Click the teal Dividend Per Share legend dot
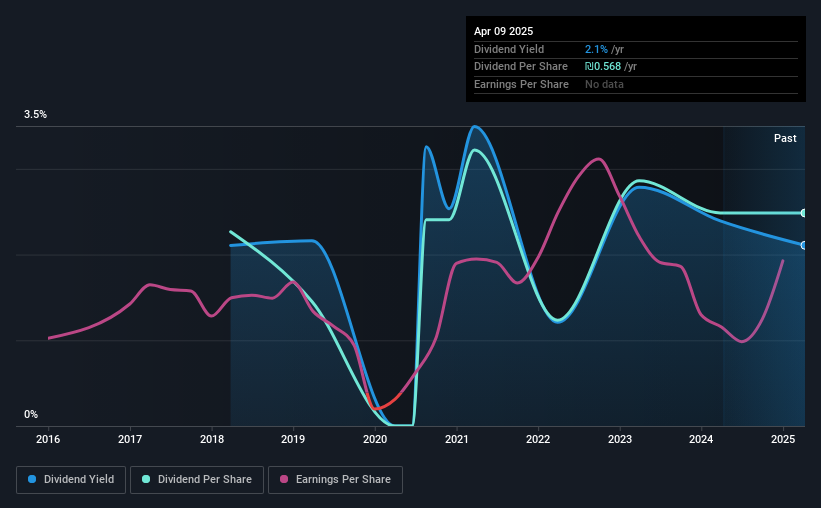The height and width of the screenshot is (508, 821). coord(146,479)
